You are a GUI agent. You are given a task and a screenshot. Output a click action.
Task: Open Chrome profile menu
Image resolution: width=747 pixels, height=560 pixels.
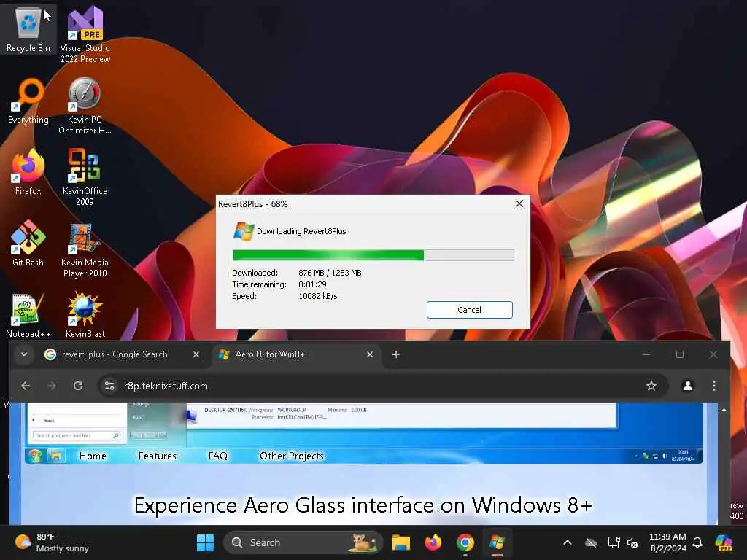pos(688,386)
